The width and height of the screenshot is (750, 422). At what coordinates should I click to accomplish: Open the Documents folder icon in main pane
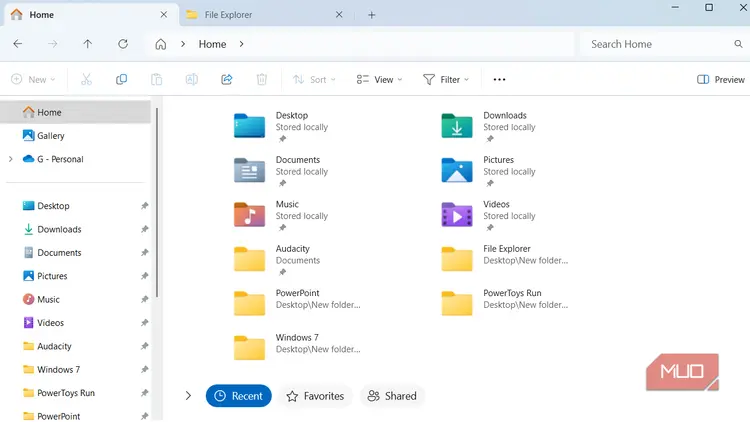[249, 170]
